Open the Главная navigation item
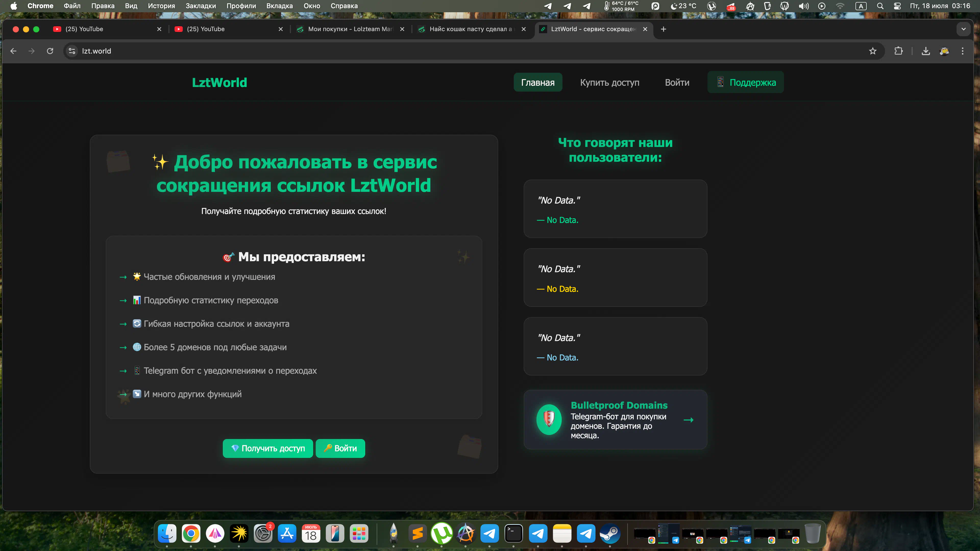This screenshot has width=980, height=551. click(x=537, y=82)
